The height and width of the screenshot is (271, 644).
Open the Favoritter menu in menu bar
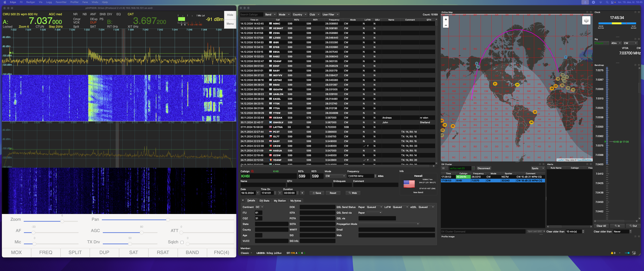pos(61,2)
